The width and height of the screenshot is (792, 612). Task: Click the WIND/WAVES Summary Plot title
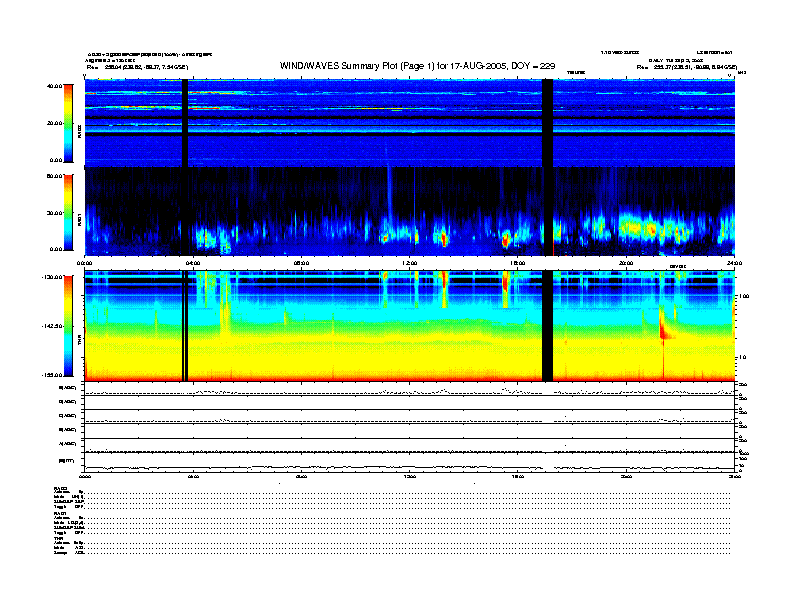coord(417,66)
